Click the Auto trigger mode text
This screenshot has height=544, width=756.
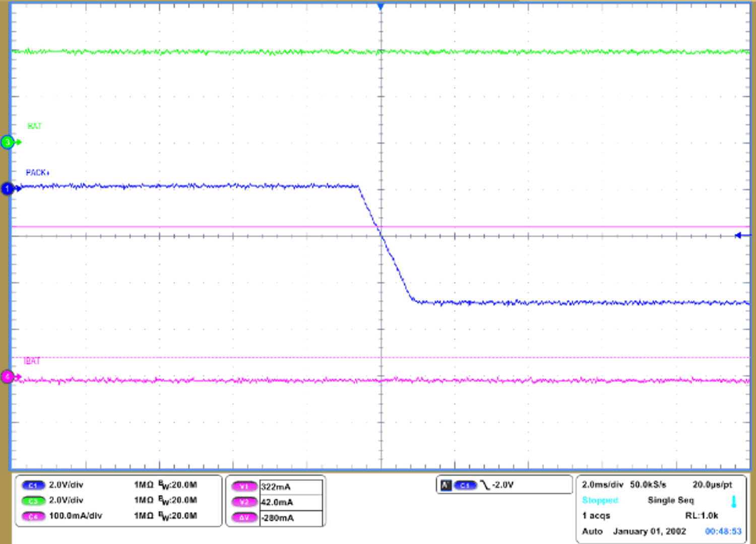592,531
